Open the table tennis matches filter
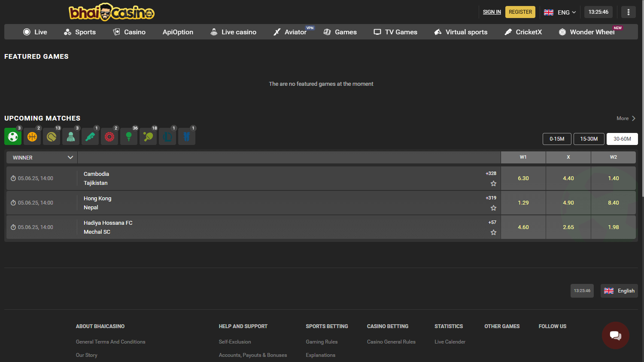Viewport: 644px width, 362px height. [148, 136]
